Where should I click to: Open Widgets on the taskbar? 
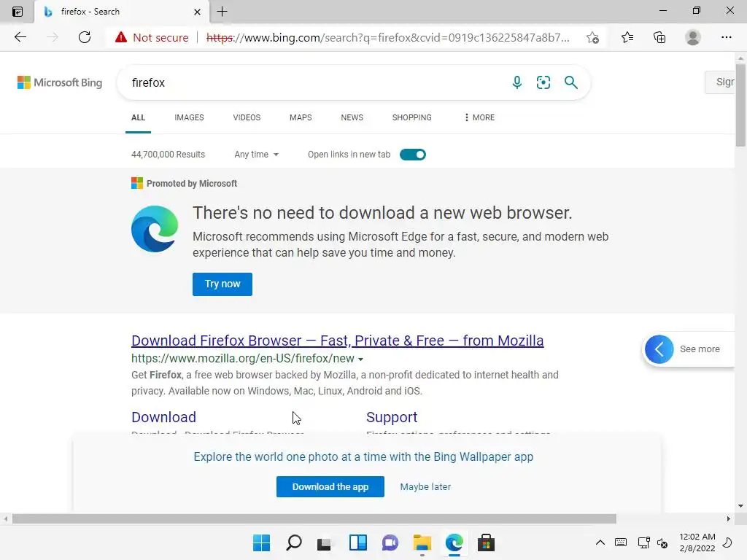357,542
